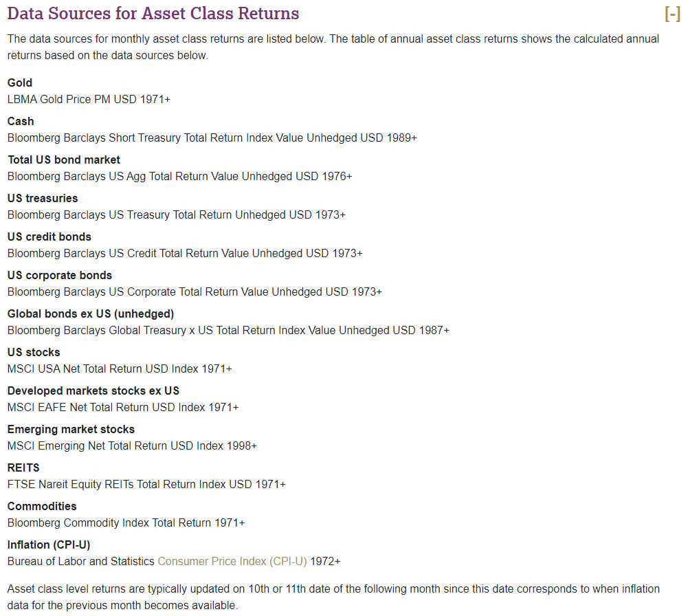This screenshot has width=688, height=616.
Task: Select the Developed markets stocks ex US label
Action: [93, 390]
